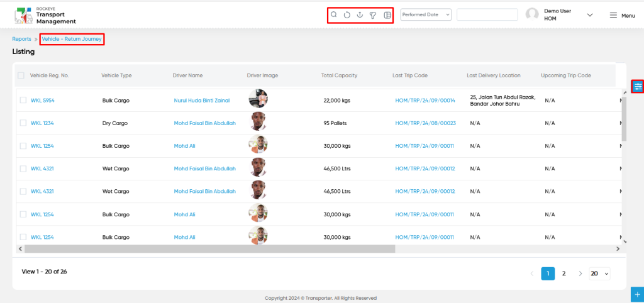Open driver Nurul Huda Binti Zainal
The width and height of the screenshot is (644, 303).
[x=202, y=100]
